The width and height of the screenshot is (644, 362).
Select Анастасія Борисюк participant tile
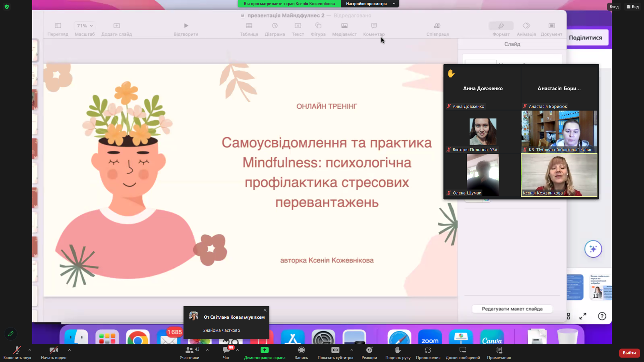pyautogui.click(x=559, y=88)
